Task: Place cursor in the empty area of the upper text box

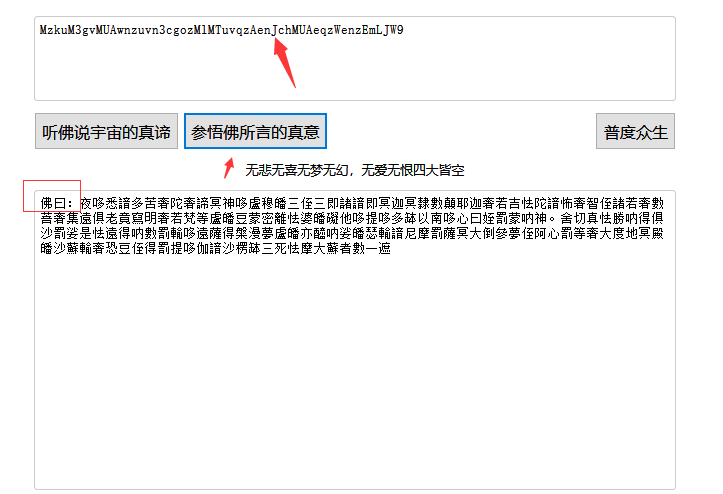Action: 355,69
